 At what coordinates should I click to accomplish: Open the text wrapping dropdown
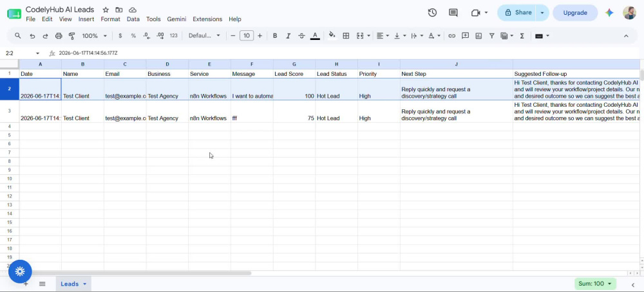coord(417,35)
